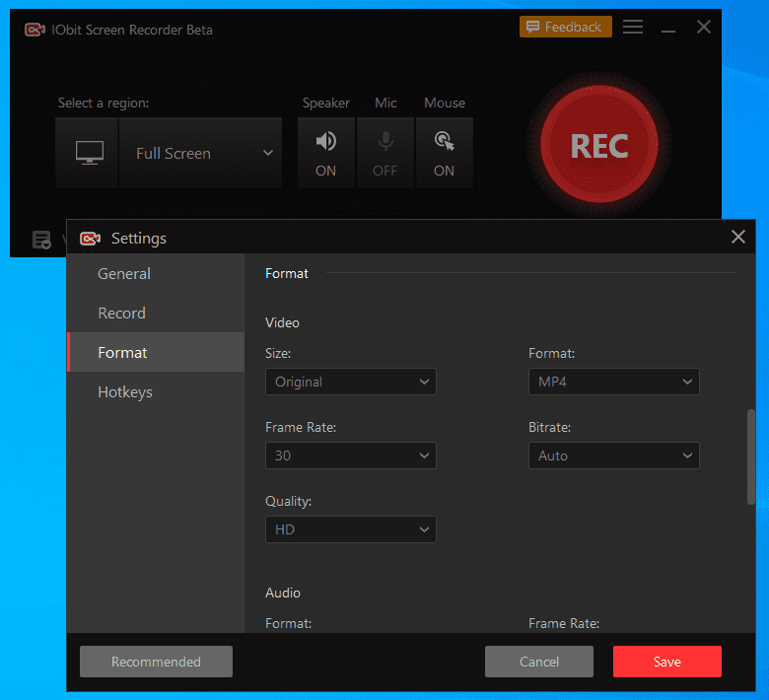769x700 pixels.
Task: Open the Full Screen region dropdown
Action: [200, 153]
